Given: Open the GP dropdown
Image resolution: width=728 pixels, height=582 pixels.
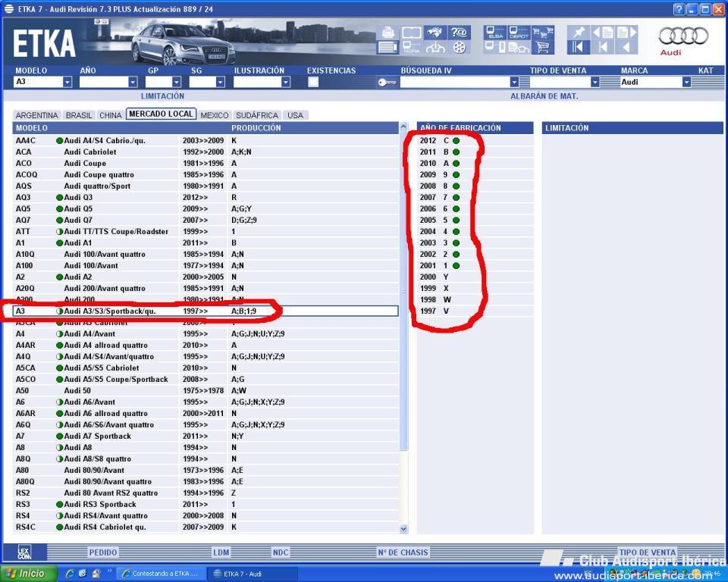Looking at the screenshot, I should pyautogui.click(x=177, y=82).
